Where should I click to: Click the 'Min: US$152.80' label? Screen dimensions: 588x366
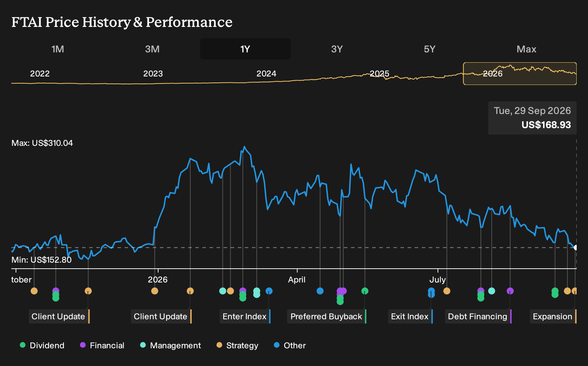coord(41,260)
